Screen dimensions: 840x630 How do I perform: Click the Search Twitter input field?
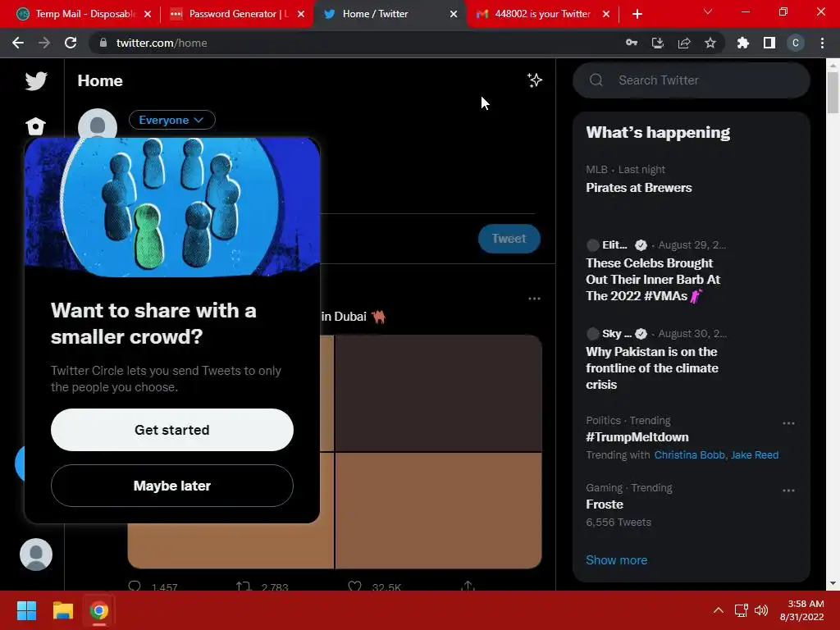pos(691,80)
